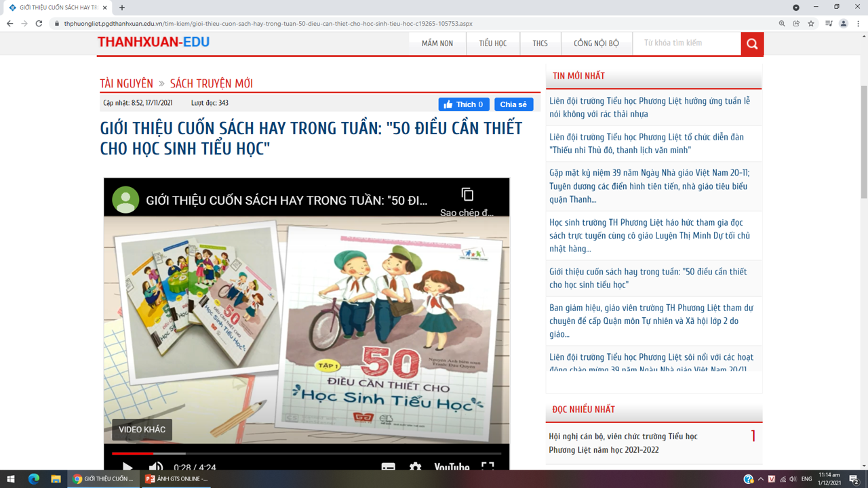Open the red V tray icon

click(772, 479)
